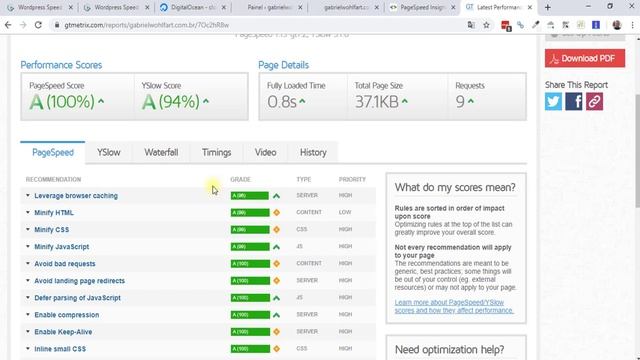This screenshot has width=640, height=360.
Task: Expand Leverage browser caching recommendation
Action: pyautogui.click(x=28, y=196)
